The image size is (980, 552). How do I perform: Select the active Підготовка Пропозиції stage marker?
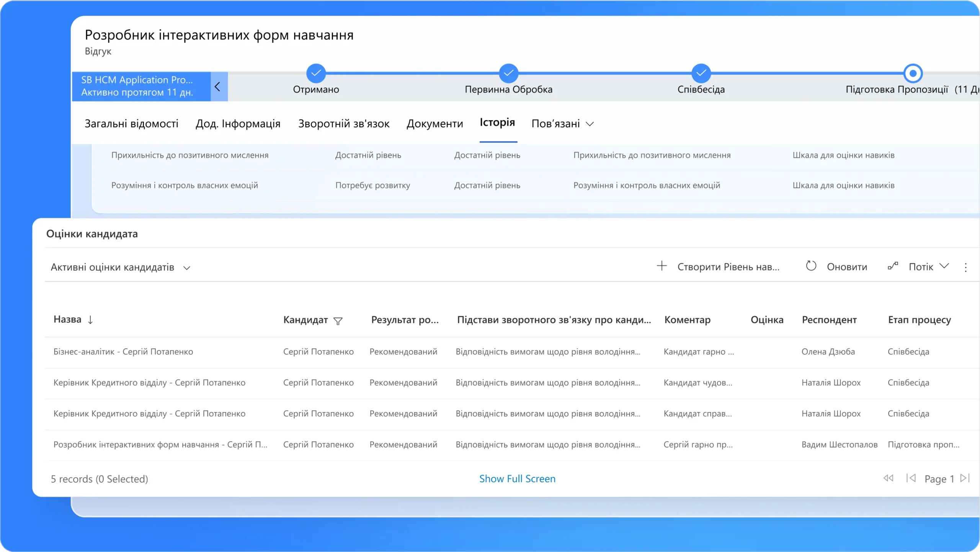(913, 73)
